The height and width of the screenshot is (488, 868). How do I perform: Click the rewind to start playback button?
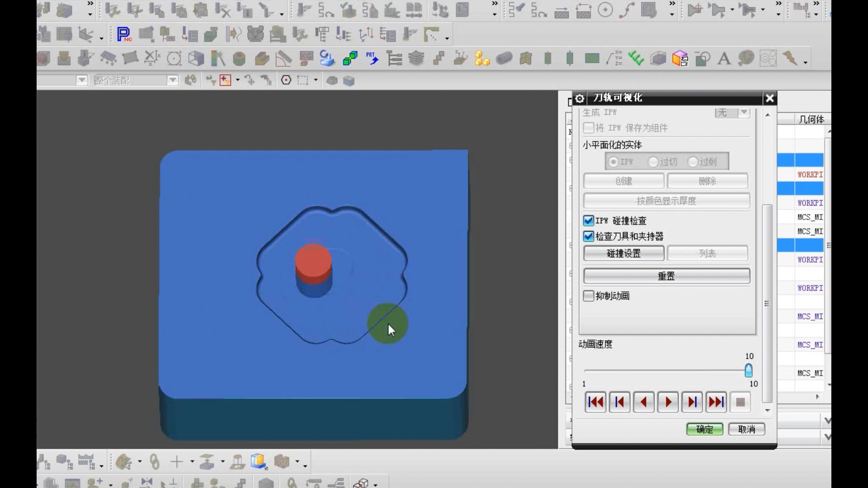[595, 402]
